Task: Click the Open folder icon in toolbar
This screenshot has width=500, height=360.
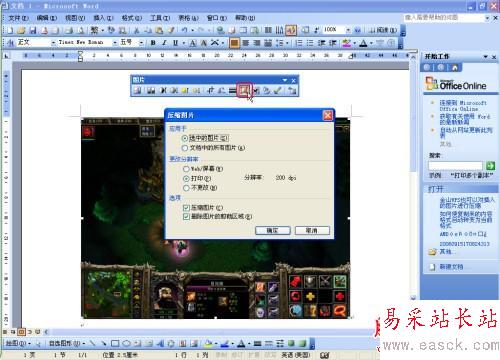Action: pyautogui.click(x=21, y=31)
